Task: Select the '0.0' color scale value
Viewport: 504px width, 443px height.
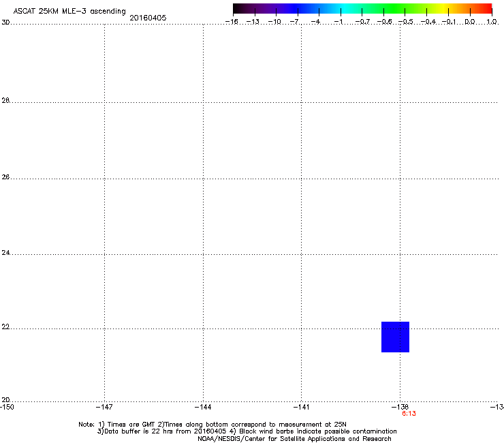Action: point(470,22)
